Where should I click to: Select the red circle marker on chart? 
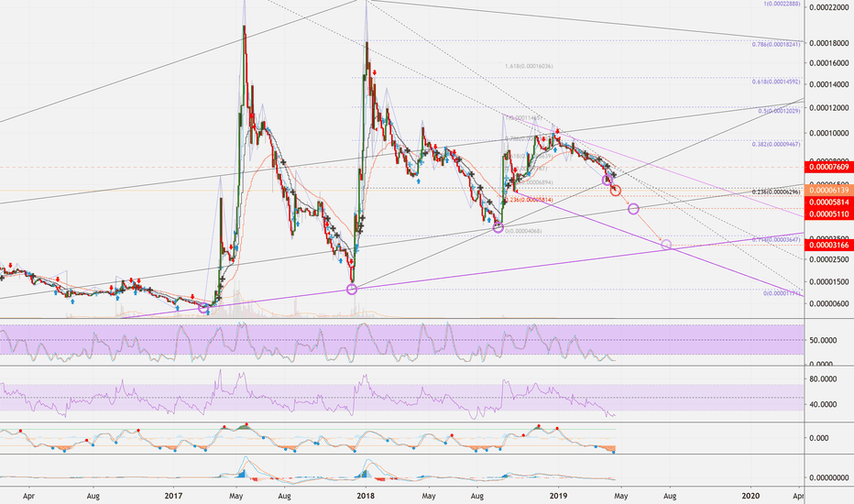[616, 191]
